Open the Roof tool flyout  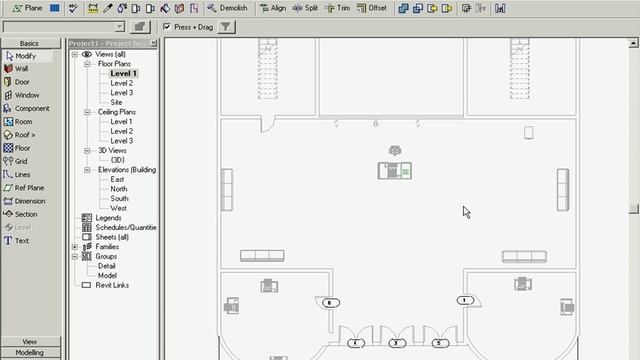[20, 135]
